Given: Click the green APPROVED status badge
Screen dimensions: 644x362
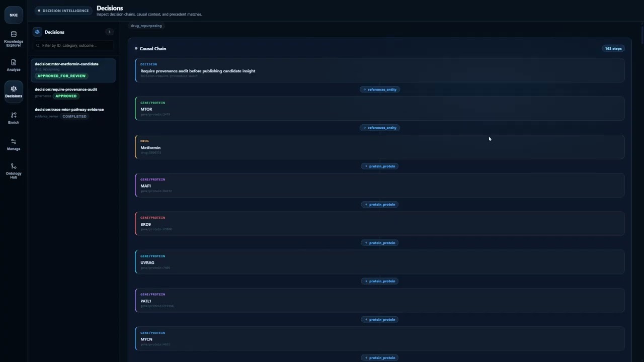Looking at the screenshot, I should 66,96.
